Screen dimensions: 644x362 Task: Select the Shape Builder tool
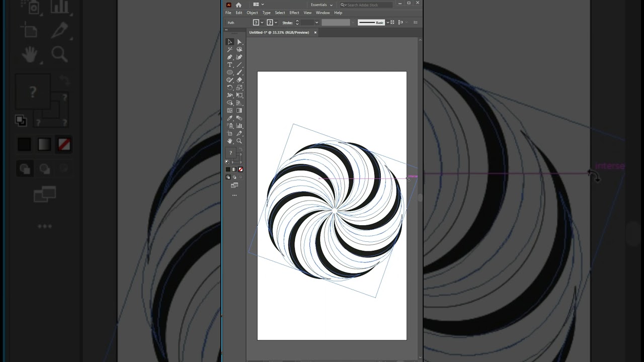pyautogui.click(x=230, y=103)
